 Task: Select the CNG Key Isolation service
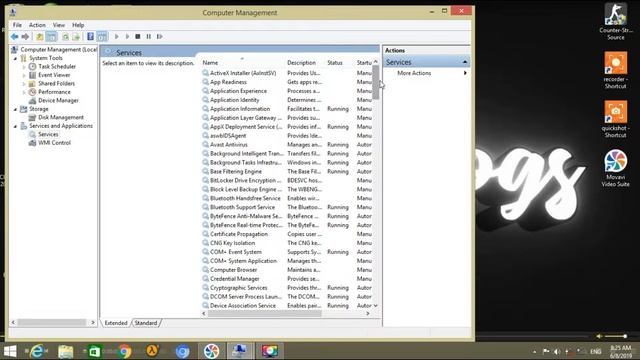coord(232,243)
